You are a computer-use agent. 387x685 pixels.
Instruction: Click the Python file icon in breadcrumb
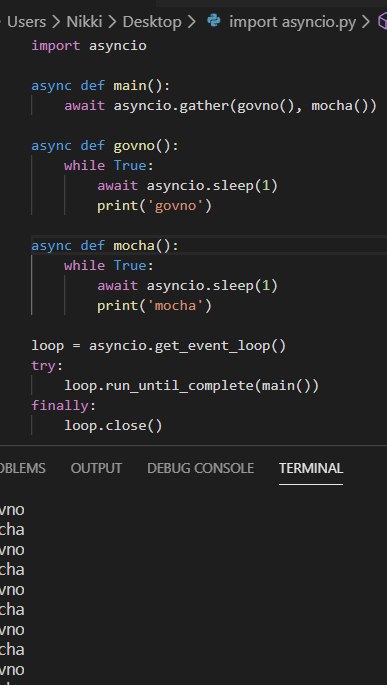(214, 21)
